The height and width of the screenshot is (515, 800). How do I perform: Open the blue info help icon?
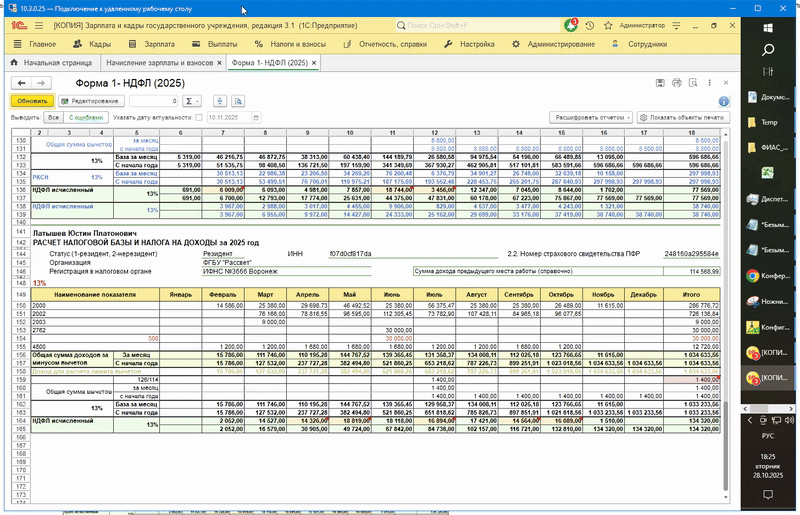pos(723,101)
